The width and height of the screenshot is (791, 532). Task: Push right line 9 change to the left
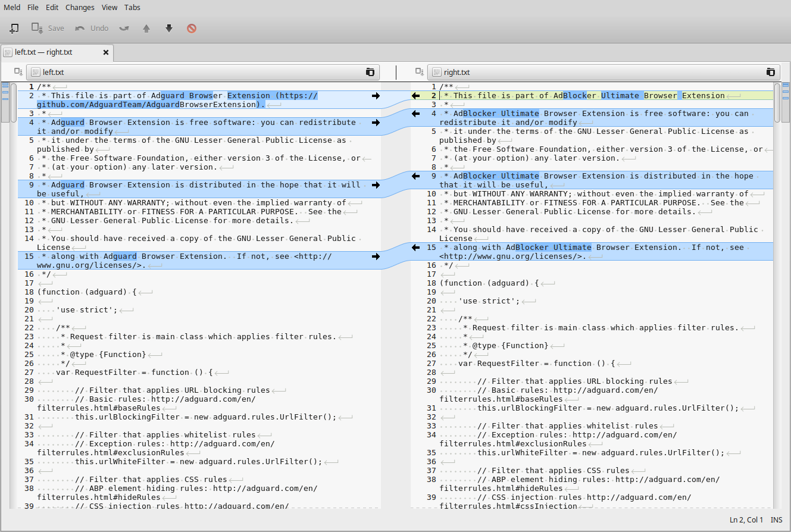[415, 176]
